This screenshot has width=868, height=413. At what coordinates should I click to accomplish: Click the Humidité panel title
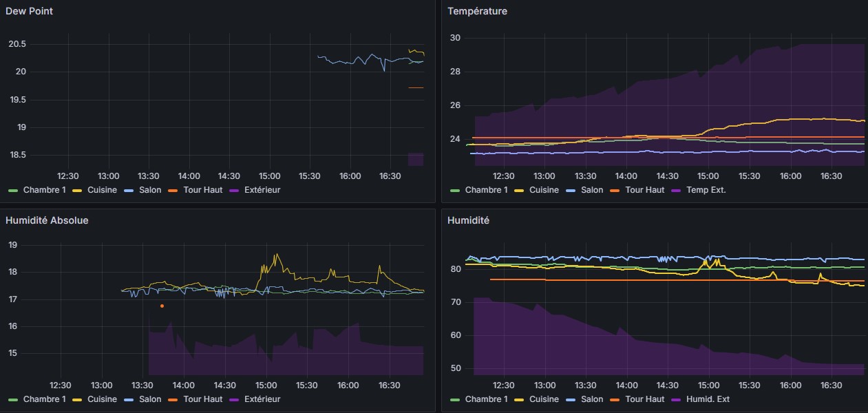click(x=467, y=220)
